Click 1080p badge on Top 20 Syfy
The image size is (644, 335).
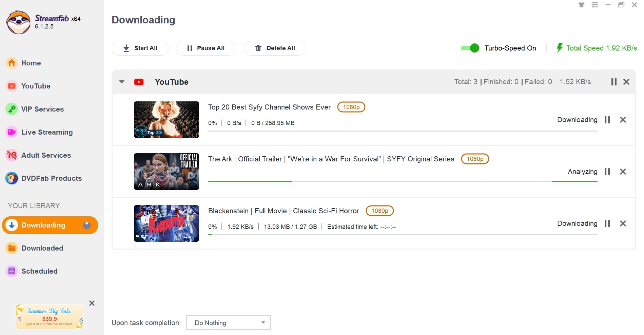[x=351, y=107]
